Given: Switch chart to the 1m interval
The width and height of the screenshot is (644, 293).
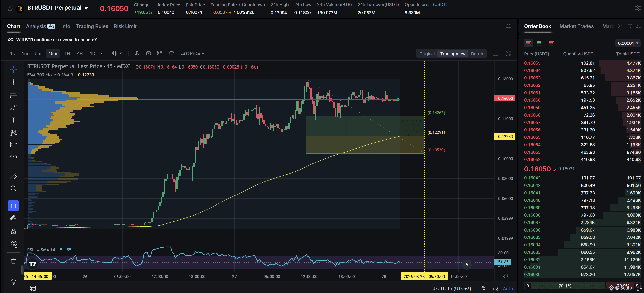Looking at the screenshot, I should click(x=25, y=54).
